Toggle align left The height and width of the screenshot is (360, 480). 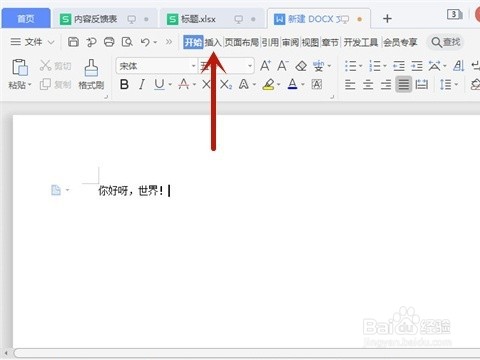point(350,85)
